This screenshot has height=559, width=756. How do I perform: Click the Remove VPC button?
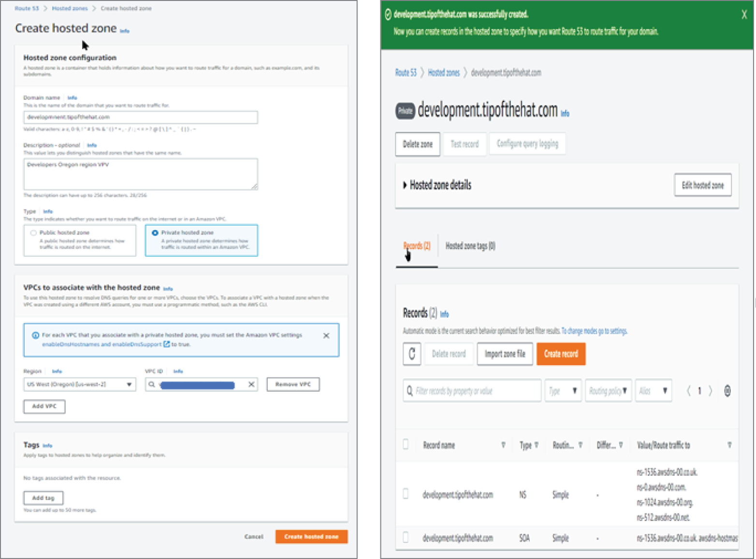293,384
